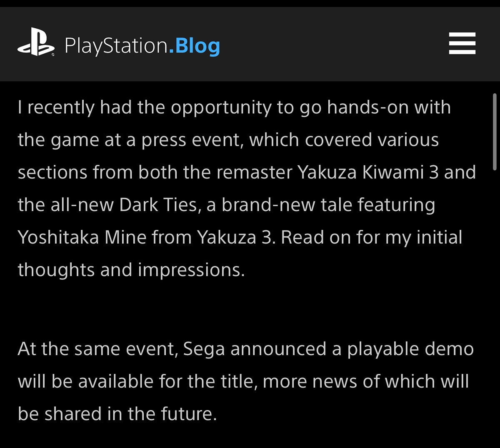
Task: Click the PlayStation logo icon
Action: click(x=36, y=42)
